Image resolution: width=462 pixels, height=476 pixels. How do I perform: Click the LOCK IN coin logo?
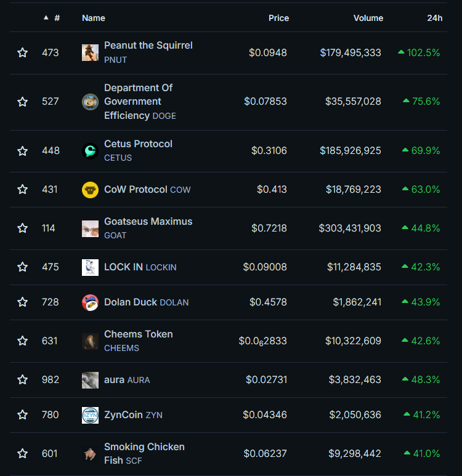90,267
